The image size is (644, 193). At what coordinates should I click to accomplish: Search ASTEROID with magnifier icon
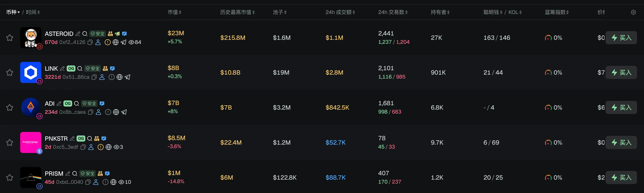85,34
